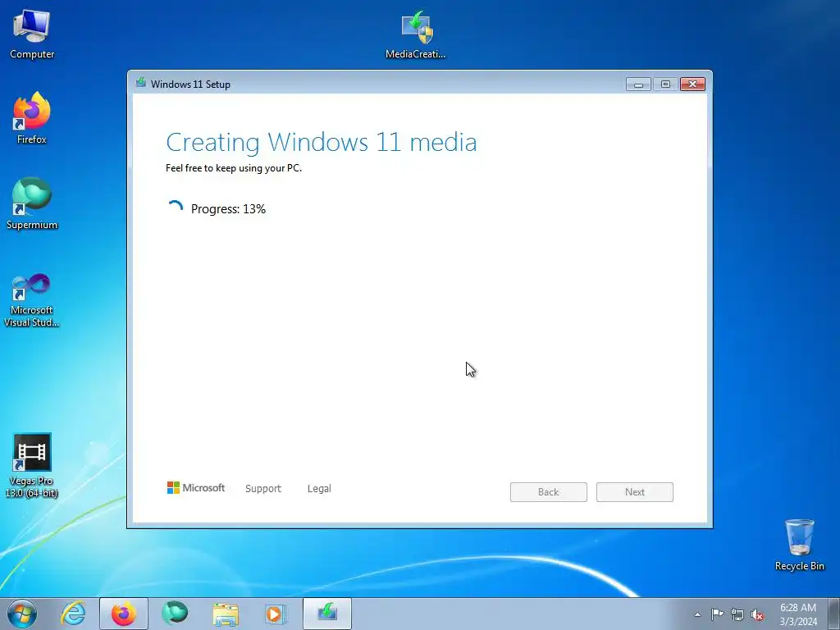Viewport: 840px width, 630px height.
Task: Select the Recycle Bin desktop icon
Action: click(x=799, y=545)
